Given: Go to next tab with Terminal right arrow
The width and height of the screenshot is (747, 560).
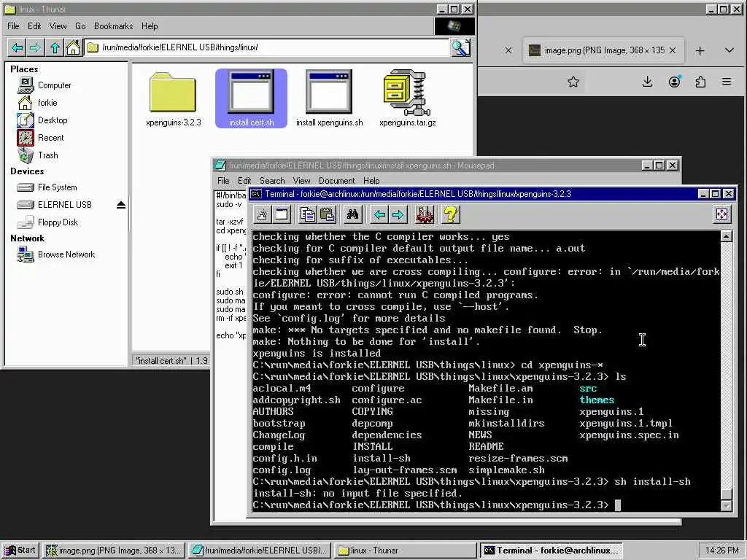Looking at the screenshot, I should click(398, 215).
